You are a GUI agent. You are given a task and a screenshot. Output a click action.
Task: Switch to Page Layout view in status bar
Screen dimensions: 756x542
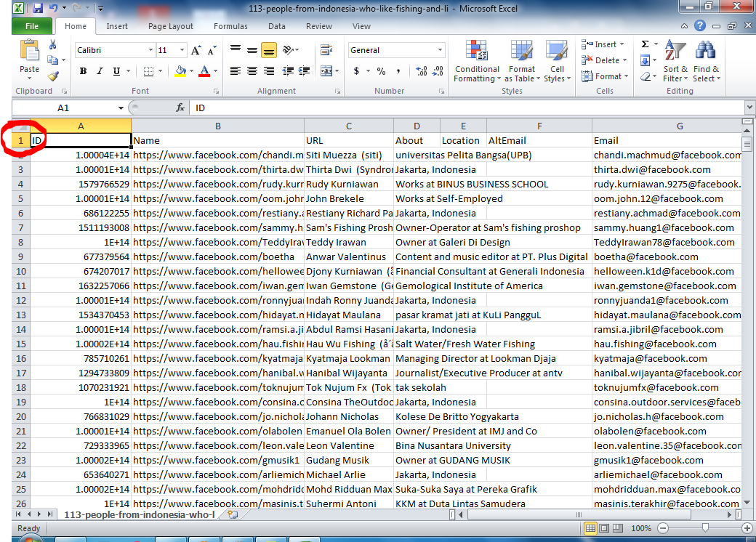click(x=604, y=528)
